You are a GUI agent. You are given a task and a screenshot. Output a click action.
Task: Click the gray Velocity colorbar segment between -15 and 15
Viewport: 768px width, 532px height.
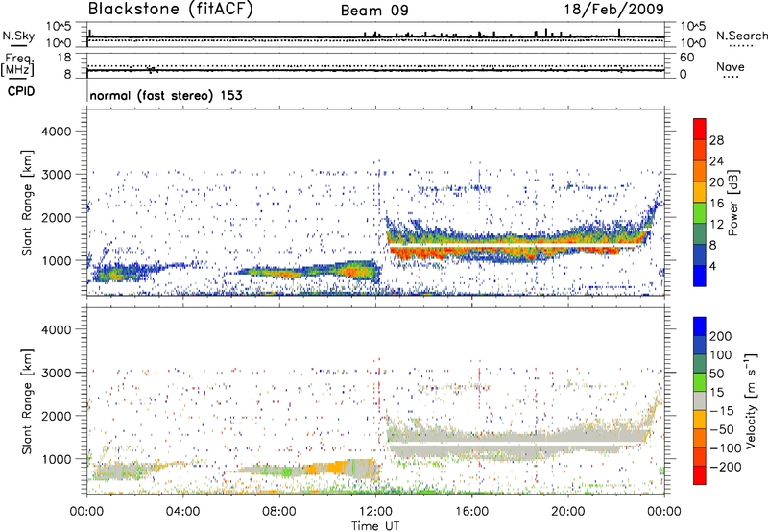click(700, 400)
